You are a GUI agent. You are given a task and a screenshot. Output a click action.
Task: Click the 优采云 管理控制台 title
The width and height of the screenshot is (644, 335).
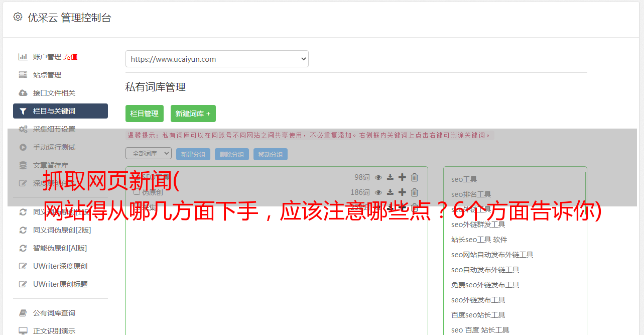(x=69, y=18)
